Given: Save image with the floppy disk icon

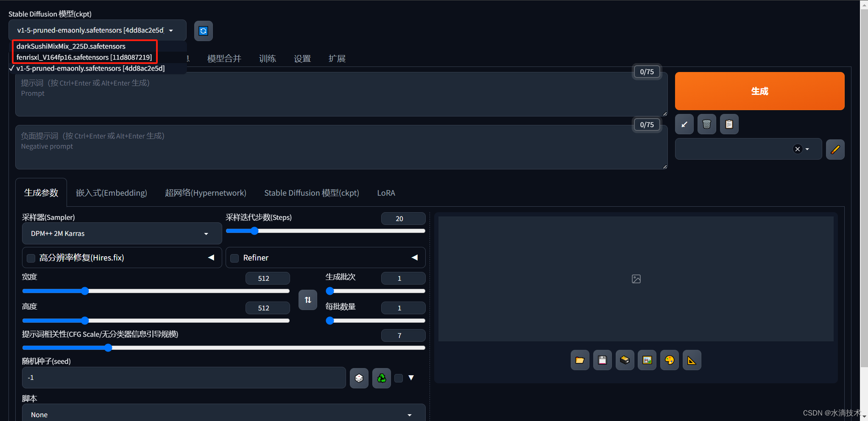Looking at the screenshot, I should coord(603,360).
